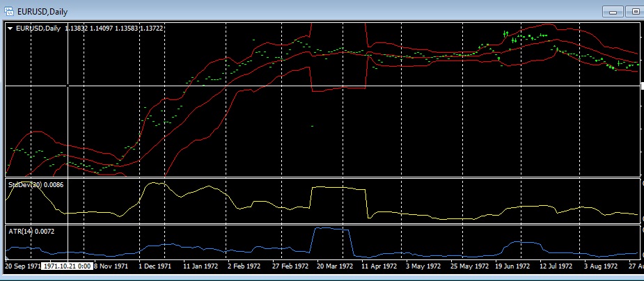
Task: Click the yellow StdDev plateau in March 1972
Action: tap(338, 188)
